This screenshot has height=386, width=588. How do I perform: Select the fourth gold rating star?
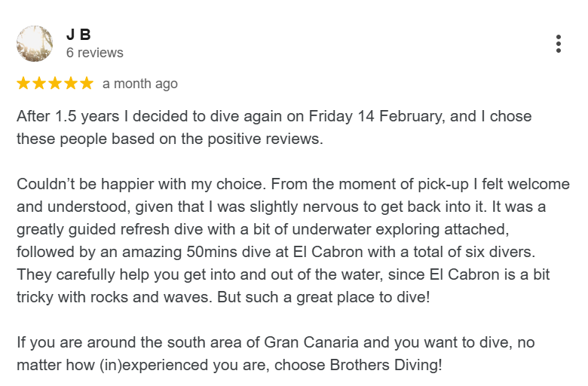click(71, 83)
